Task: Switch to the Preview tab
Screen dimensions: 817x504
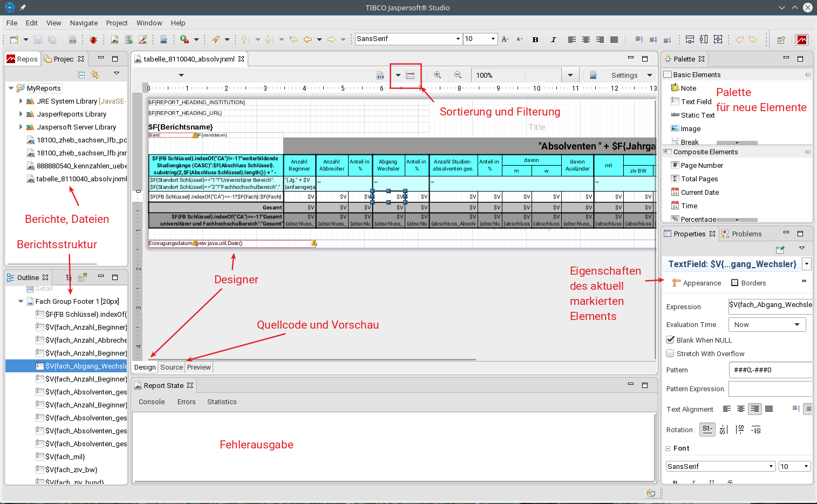Action: click(199, 367)
